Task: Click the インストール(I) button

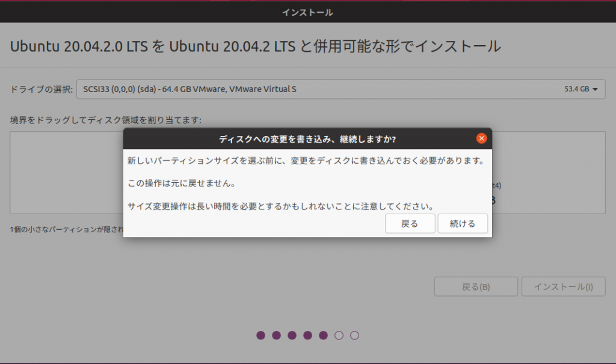Action: 563,287
